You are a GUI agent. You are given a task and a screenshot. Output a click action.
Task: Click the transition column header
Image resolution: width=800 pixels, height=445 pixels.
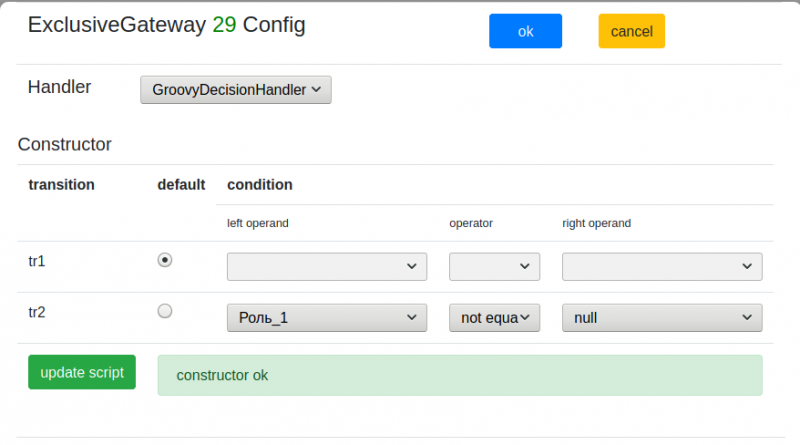pyautogui.click(x=61, y=185)
